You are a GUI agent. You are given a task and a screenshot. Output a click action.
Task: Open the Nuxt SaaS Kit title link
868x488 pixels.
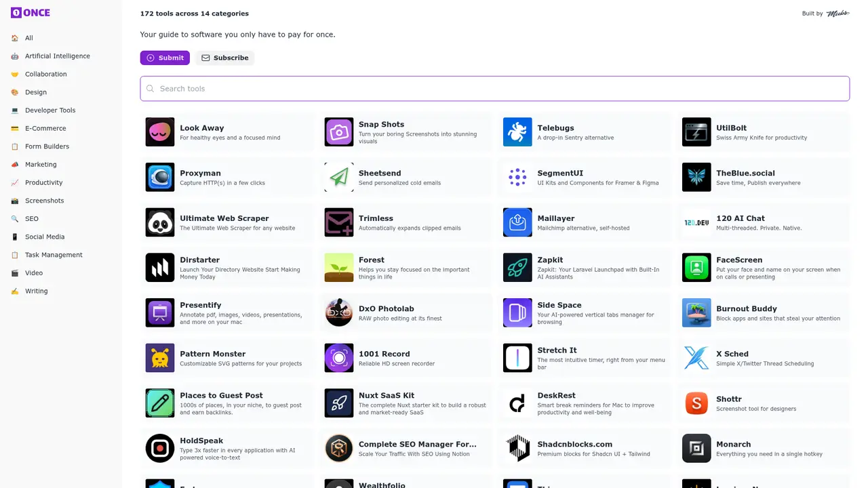387,396
